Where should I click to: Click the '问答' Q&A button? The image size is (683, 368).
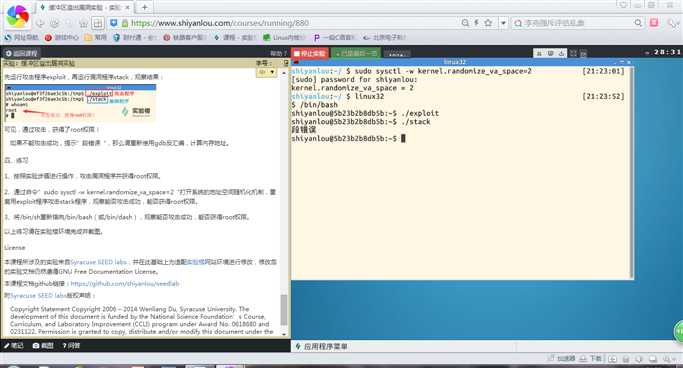pos(71,345)
